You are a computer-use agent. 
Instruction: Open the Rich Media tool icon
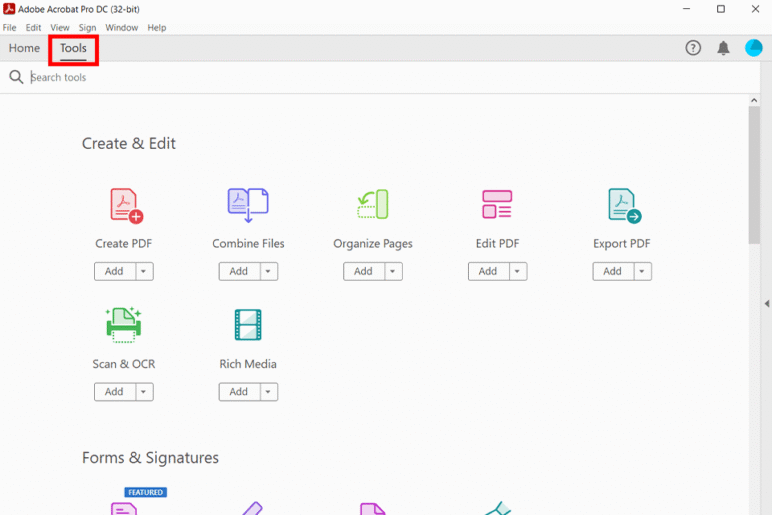tap(248, 324)
